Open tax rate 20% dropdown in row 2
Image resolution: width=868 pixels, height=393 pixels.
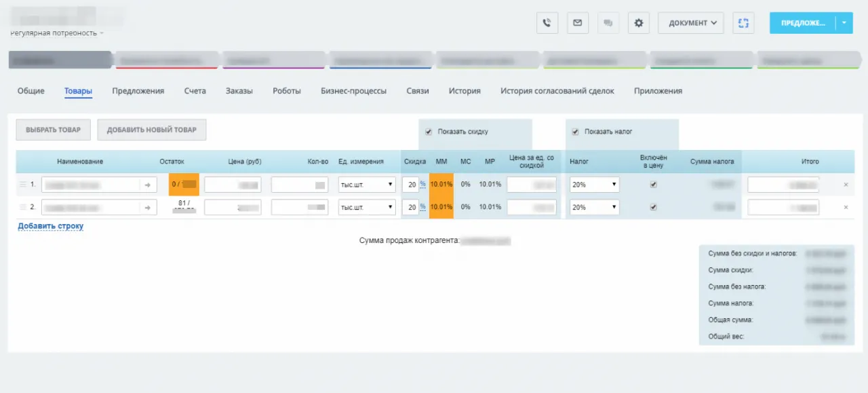coord(595,207)
